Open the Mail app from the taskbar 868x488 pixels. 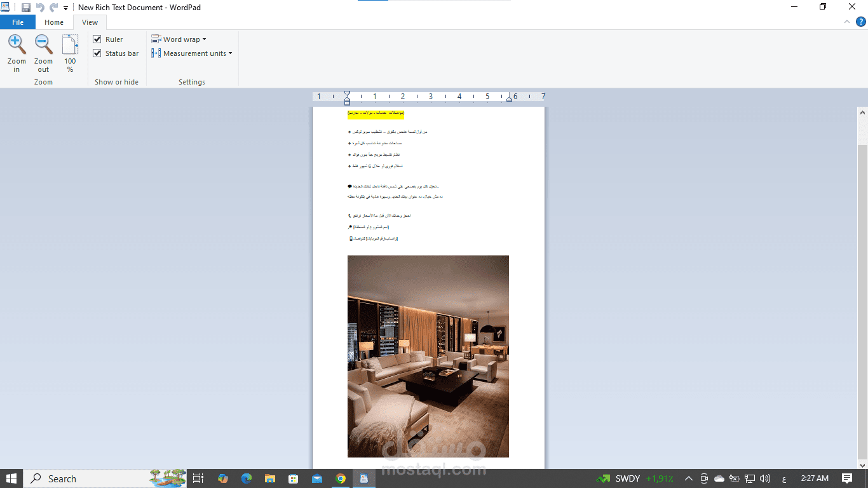[x=316, y=478]
